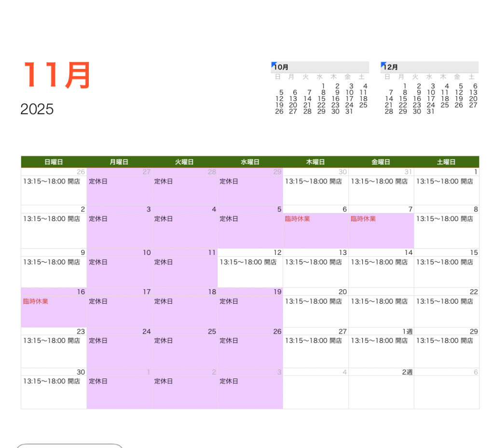Screen dimensions: 494x448
Task: Select the 水曜日 column header
Action: click(x=250, y=162)
